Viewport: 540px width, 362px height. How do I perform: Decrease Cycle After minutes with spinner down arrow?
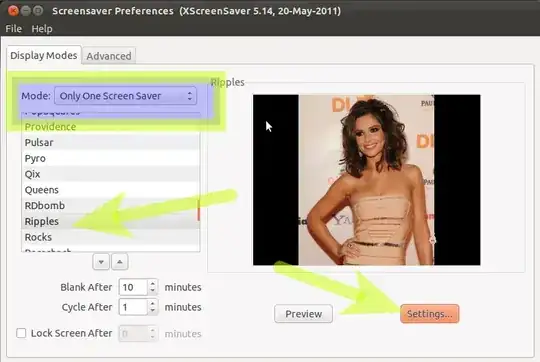point(153,311)
